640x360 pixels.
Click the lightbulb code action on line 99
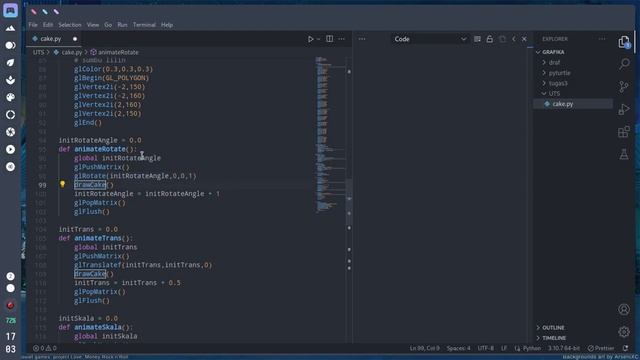(x=62, y=184)
